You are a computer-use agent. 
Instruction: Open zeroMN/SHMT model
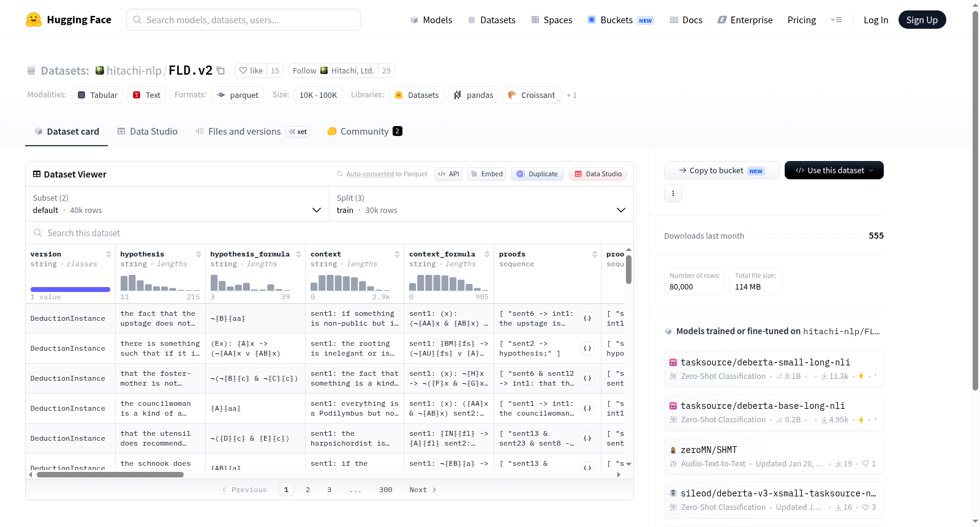(774, 456)
